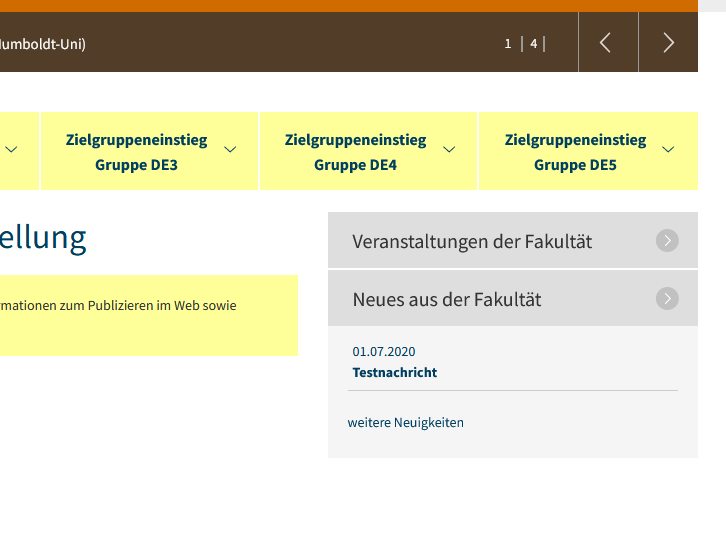Click the arrow icon beside Neues aus der Fakultät
Viewport: 726px width, 546px height.
(667, 299)
